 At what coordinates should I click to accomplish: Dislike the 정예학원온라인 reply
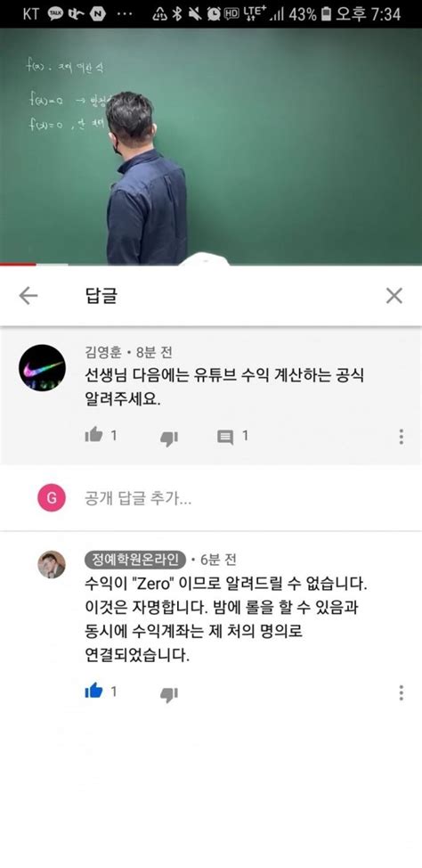(168, 694)
